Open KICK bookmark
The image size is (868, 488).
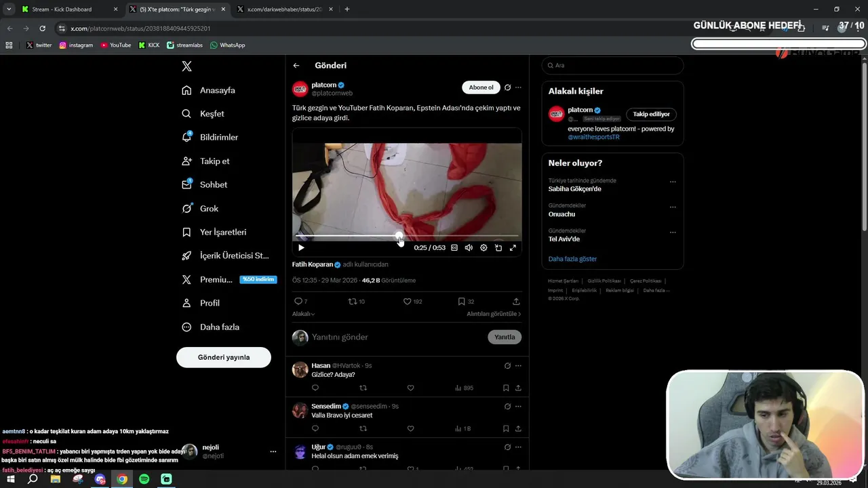[149, 45]
